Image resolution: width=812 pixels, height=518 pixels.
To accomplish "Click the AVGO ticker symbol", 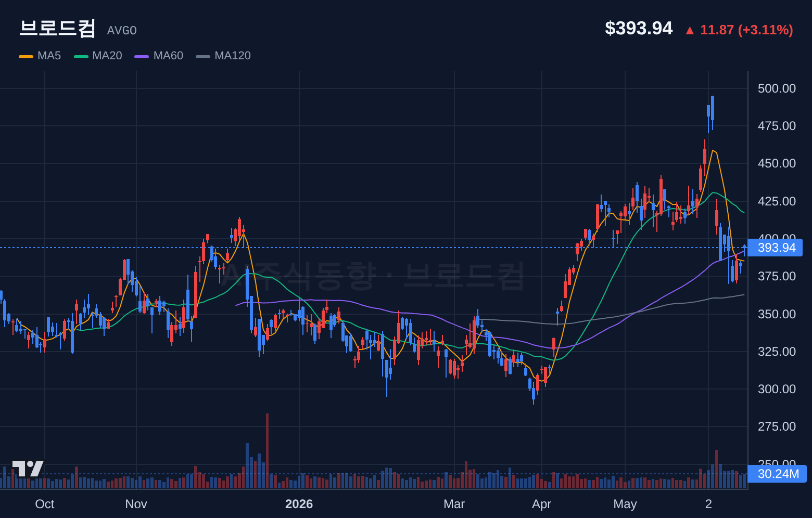I will (x=122, y=31).
